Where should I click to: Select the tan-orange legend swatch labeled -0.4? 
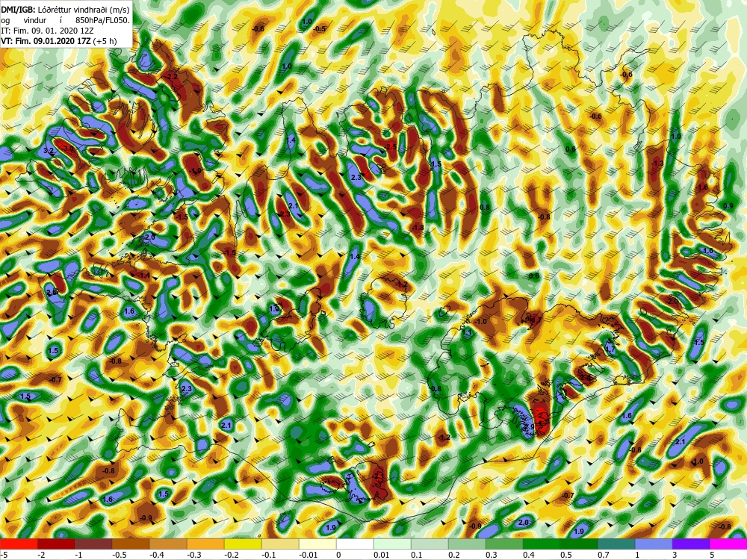168,544
